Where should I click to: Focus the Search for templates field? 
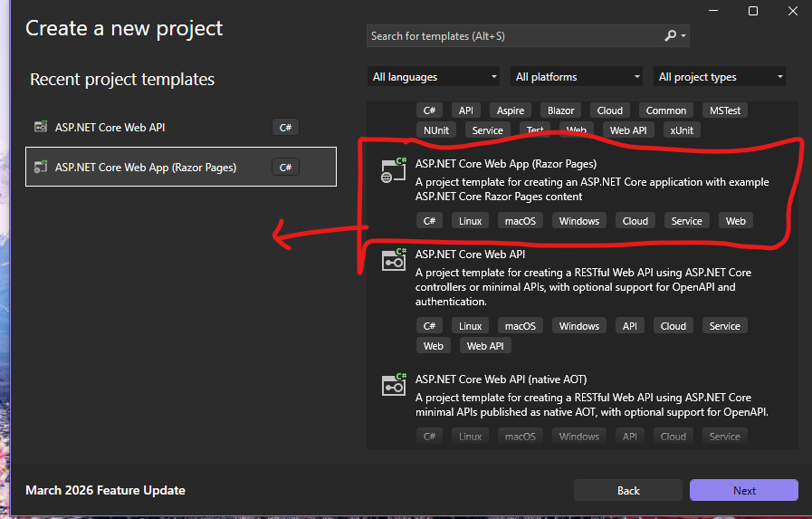[516, 36]
